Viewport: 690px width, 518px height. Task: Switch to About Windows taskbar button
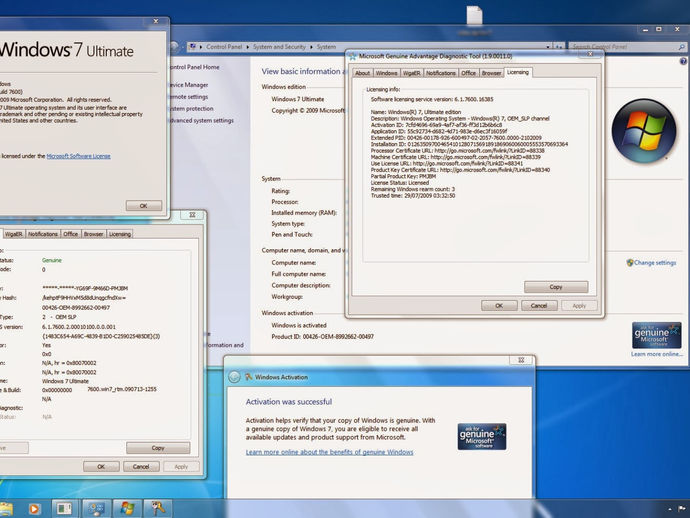click(x=127, y=509)
